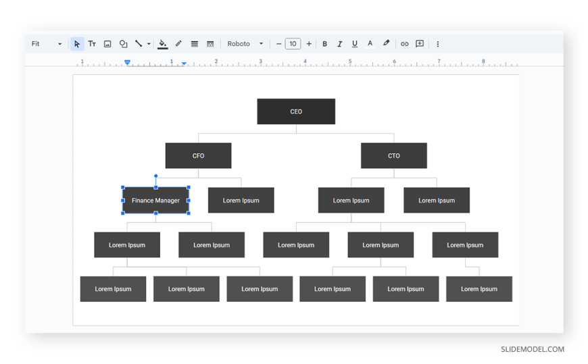Screen dimensions: 588x364
Task: Expand the line tool options arrow
Action: [149, 44]
